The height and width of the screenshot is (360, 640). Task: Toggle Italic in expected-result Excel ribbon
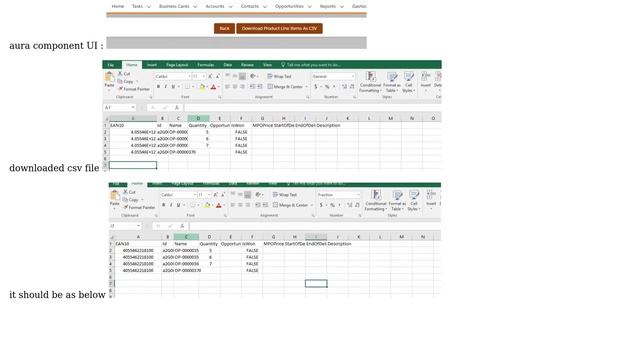coord(171,205)
